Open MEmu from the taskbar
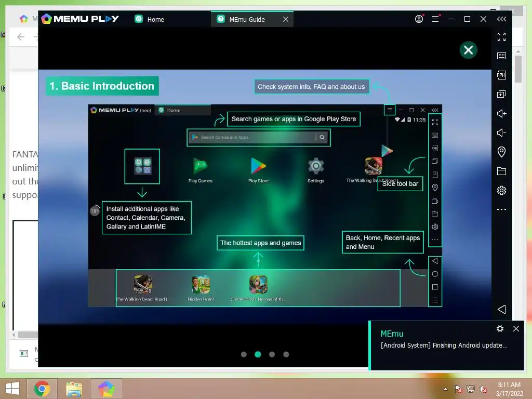 pos(106,389)
